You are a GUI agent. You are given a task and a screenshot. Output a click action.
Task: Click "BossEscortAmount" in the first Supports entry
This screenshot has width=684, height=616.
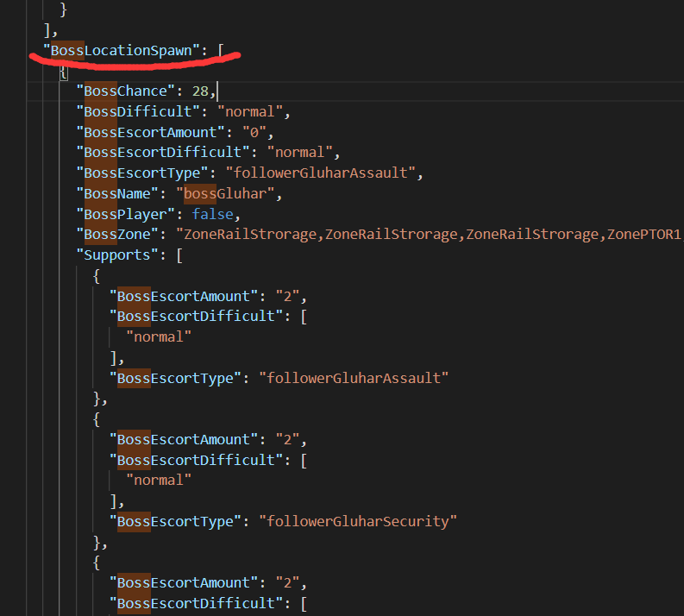click(x=184, y=296)
